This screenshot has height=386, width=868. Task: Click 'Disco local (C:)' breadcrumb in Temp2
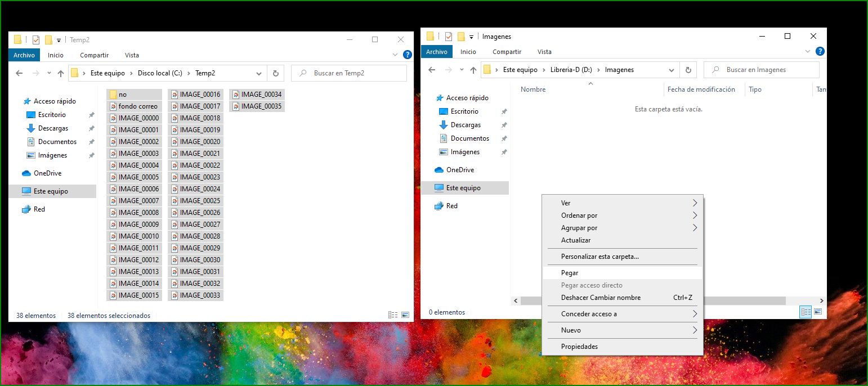point(160,73)
